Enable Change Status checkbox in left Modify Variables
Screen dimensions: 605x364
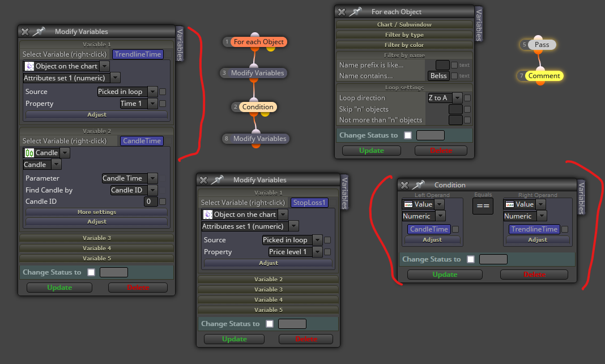(91, 272)
